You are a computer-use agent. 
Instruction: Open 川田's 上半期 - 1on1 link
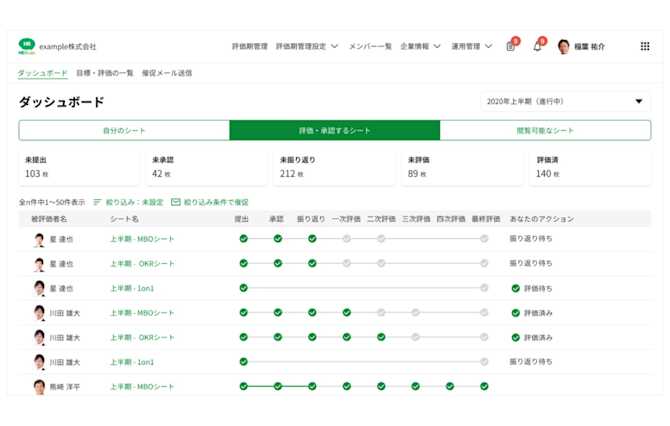pos(132,362)
